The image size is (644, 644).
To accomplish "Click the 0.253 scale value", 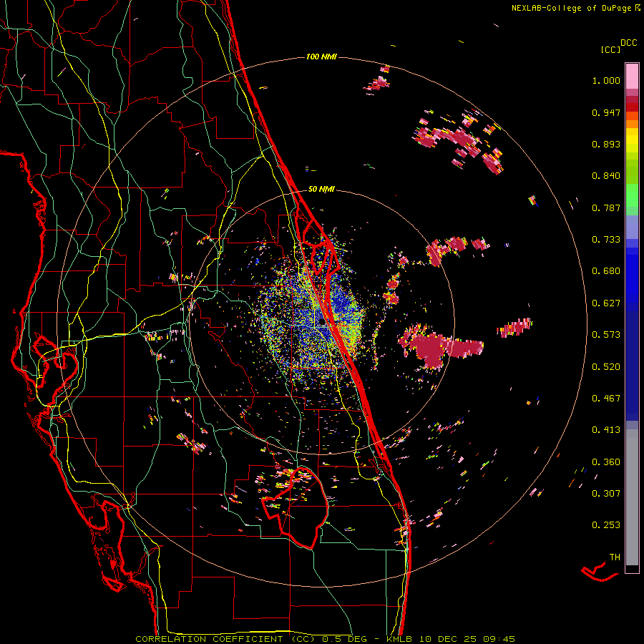I will click(606, 525).
